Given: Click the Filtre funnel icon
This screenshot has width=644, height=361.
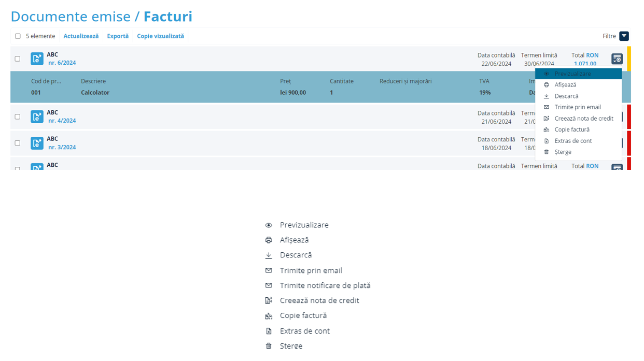Looking at the screenshot, I should point(624,36).
